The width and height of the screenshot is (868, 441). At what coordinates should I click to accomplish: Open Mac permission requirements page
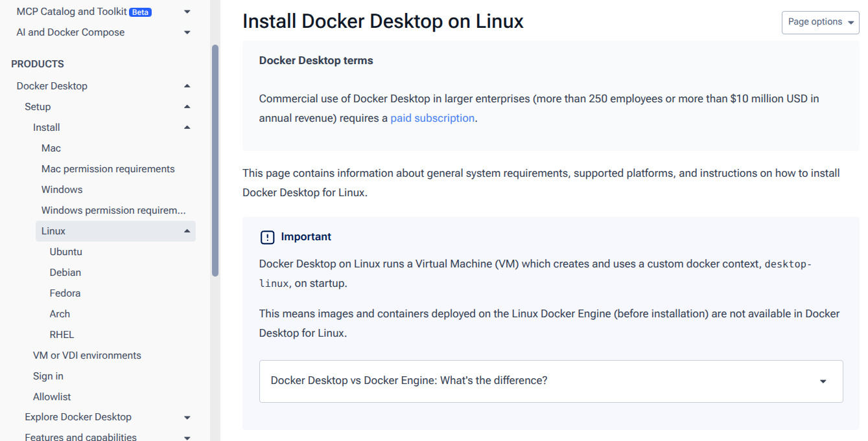click(x=108, y=169)
